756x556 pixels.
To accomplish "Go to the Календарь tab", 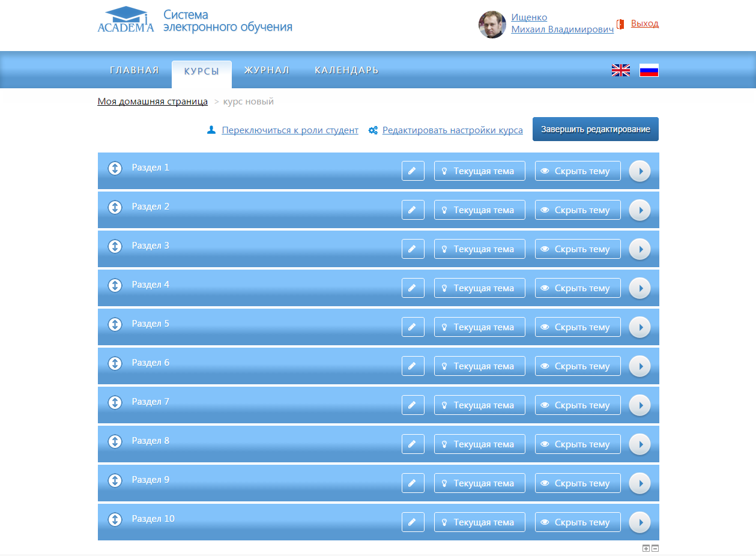I will point(346,70).
